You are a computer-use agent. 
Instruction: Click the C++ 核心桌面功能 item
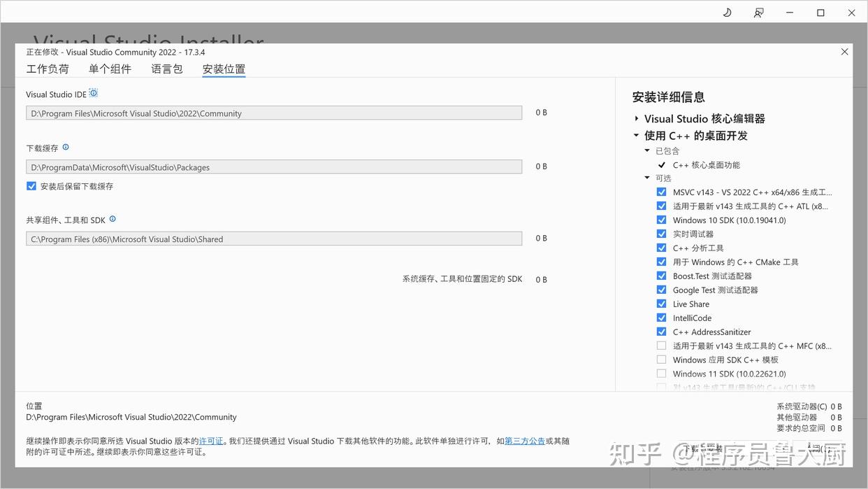tap(706, 165)
